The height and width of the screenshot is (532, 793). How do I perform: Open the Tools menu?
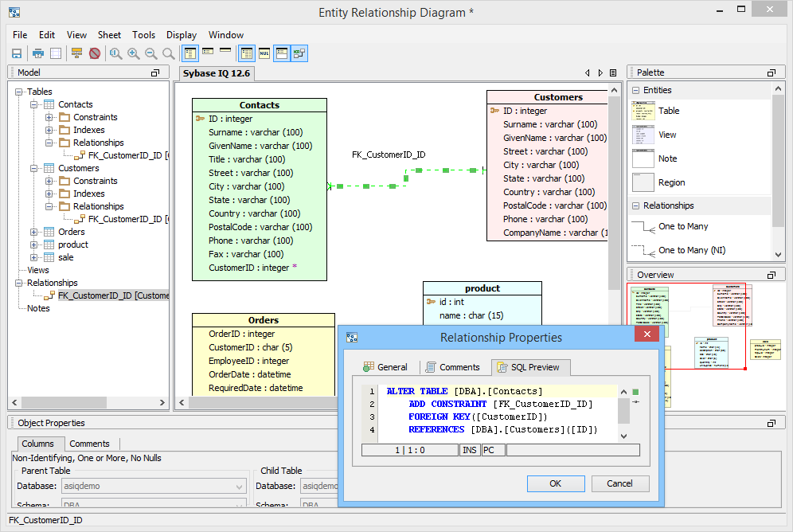143,35
